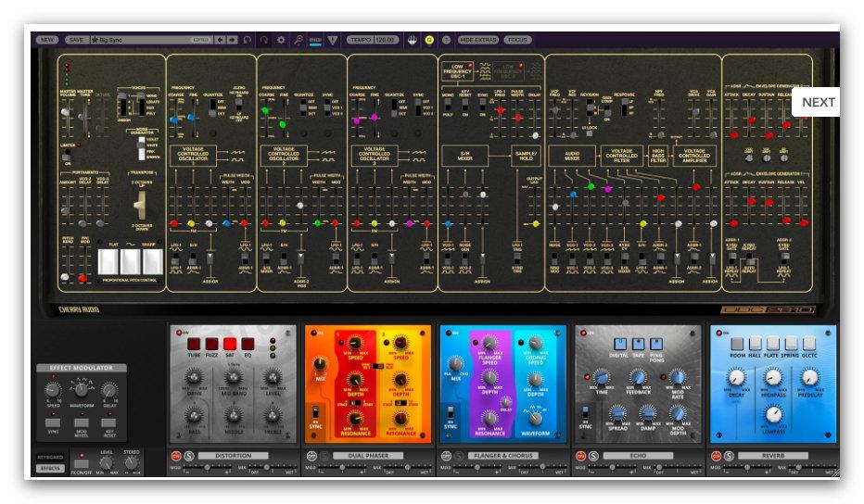Click the SHARP pitch control pad
Image resolution: width=864 pixels, height=504 pixels.
[153, 261]
